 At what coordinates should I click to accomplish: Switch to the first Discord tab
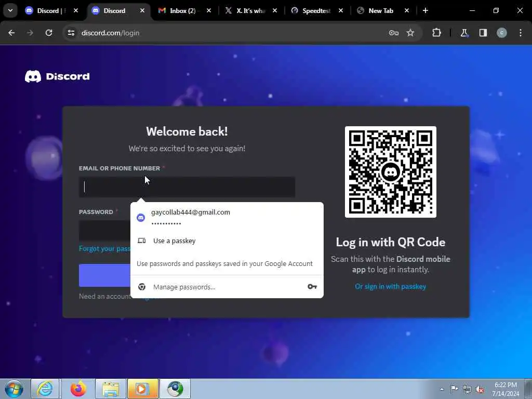(51, 10)
